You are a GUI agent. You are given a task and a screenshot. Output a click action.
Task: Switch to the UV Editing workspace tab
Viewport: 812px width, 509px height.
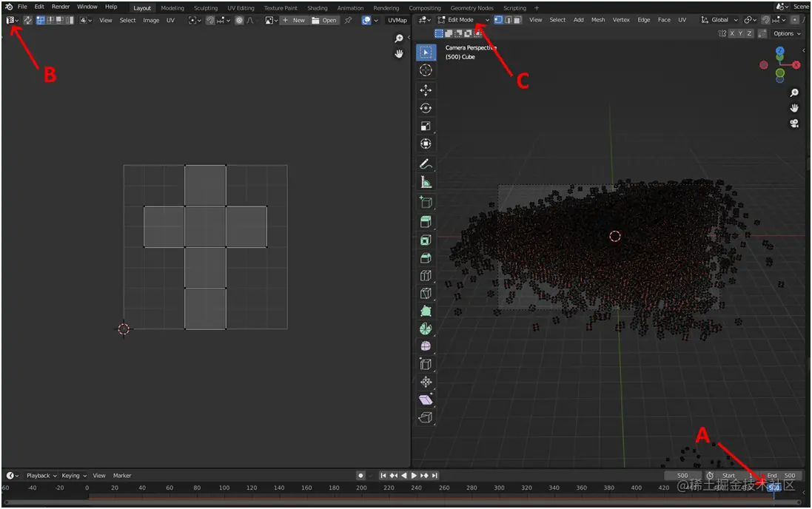(x=241, y=7)
